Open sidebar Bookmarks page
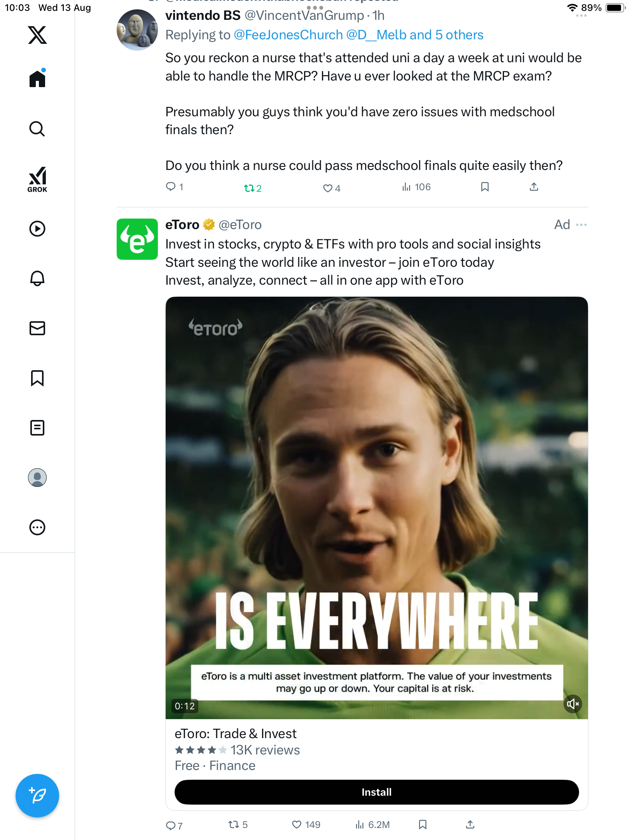This screenshot has height=840, width=630. (x=37, y=378)
